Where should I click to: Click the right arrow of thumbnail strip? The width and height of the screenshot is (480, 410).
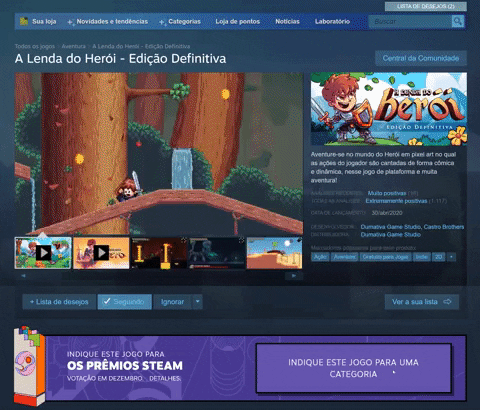coord(294,276)
